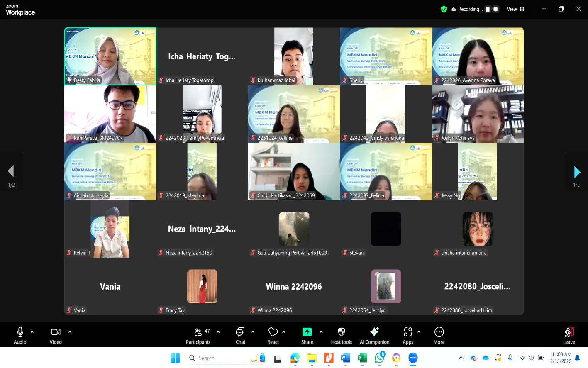Open the Zoom Apps panel
588x368 pixels.
[407, 335]
